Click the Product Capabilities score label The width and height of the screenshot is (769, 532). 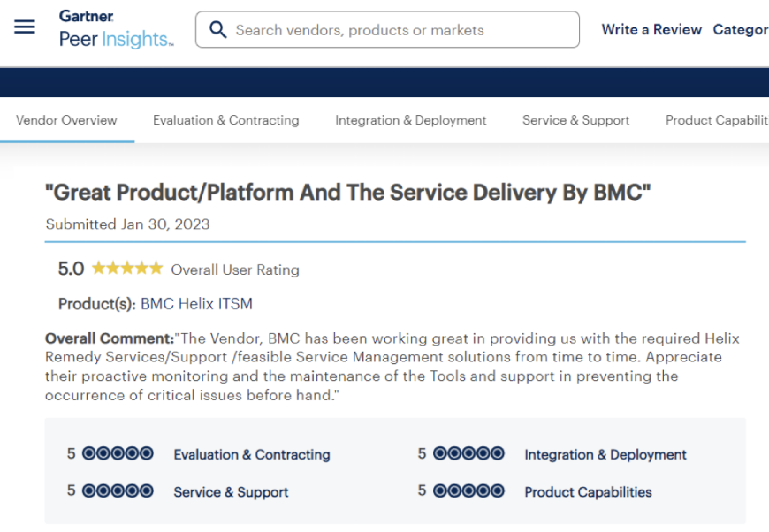(588, 492)
